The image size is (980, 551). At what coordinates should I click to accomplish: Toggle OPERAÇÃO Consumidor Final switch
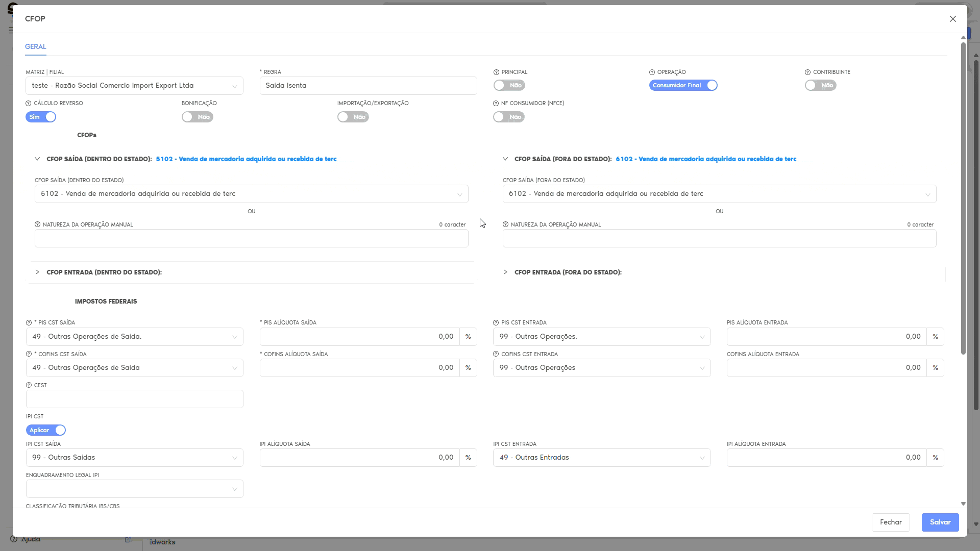pyautogui.click(x=683, y=86)
